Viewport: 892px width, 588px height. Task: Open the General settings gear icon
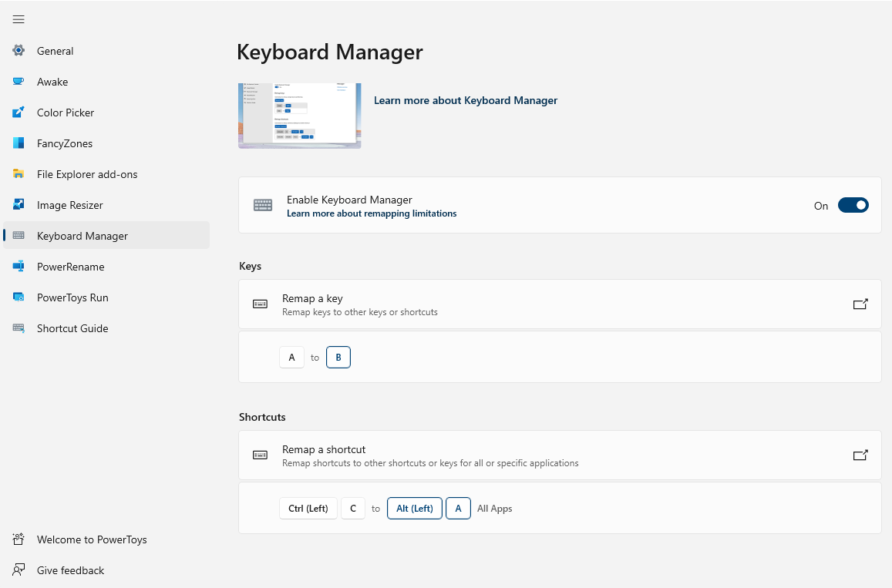pos(19,51)
